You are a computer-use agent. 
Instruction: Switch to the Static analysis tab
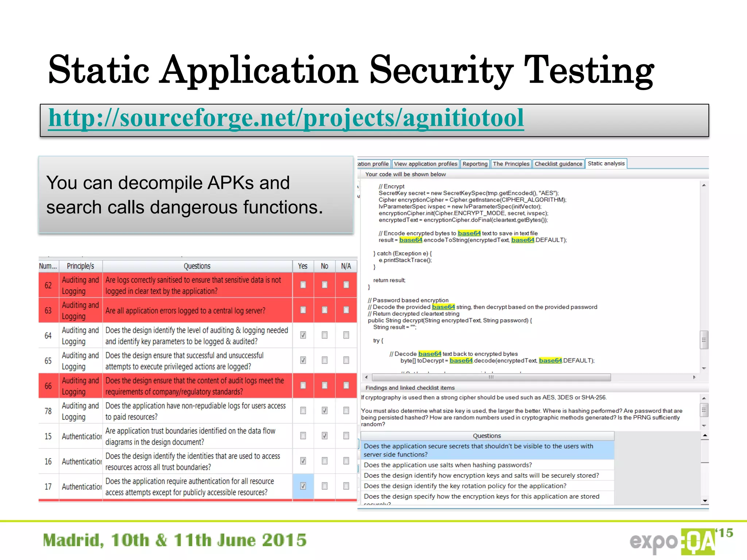click(x=606, y=164)
